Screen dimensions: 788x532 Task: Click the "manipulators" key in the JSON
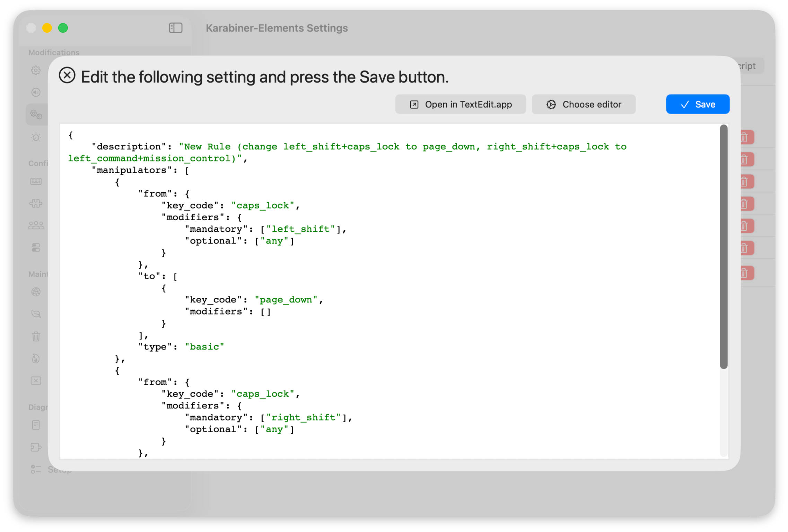click(134, 170)
